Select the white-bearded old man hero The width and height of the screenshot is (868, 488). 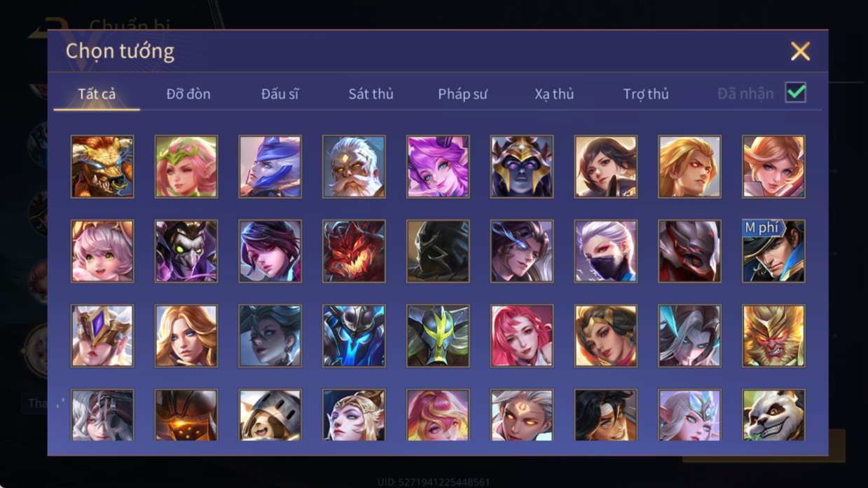pos(354,167)
